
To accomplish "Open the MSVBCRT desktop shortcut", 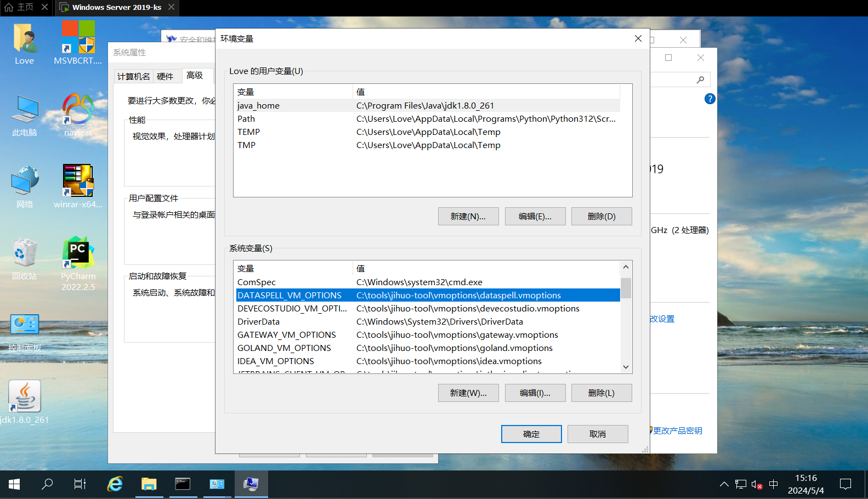I will point(78,44).
